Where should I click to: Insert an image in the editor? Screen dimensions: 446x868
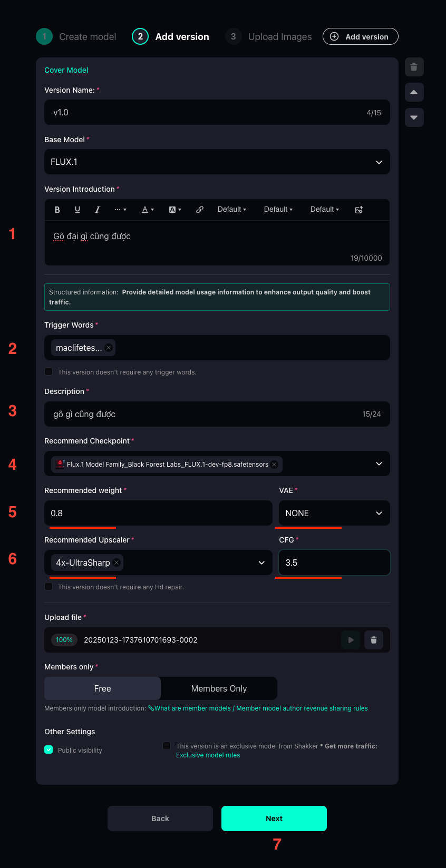[x=358, y=210]
